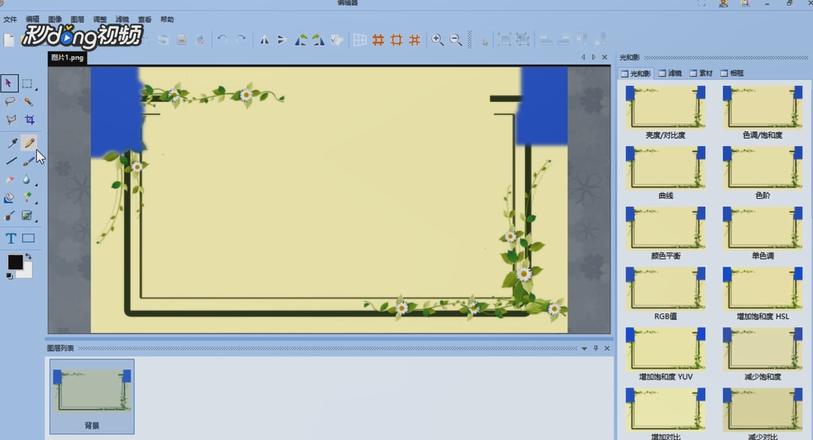Flip the image horizontally
Viewport: 813px width, 440px height.
tap(264, 40)
